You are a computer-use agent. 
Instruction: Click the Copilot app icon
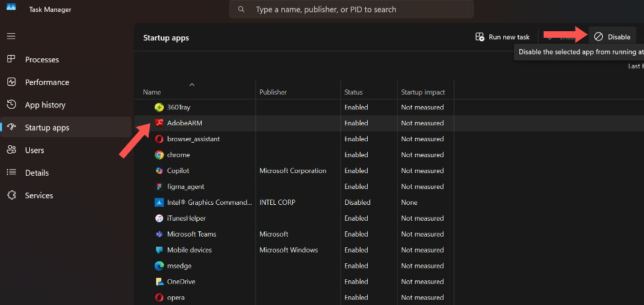159,170
